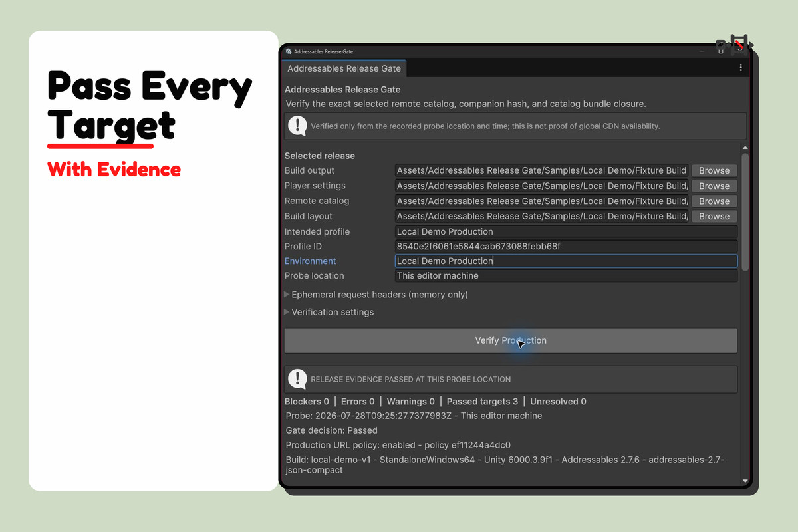Browse for the Player settings file
Screen dimensions: 798x532
714,186
